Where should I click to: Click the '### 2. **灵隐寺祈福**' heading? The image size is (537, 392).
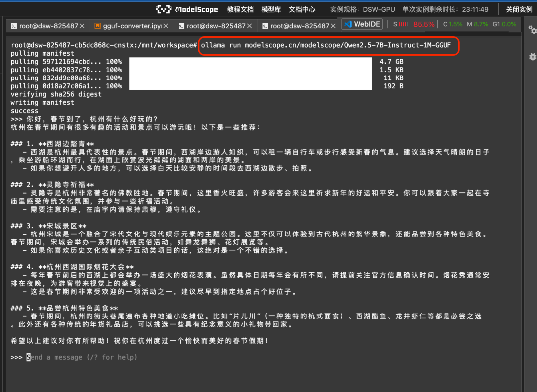[x=52, y=185]
